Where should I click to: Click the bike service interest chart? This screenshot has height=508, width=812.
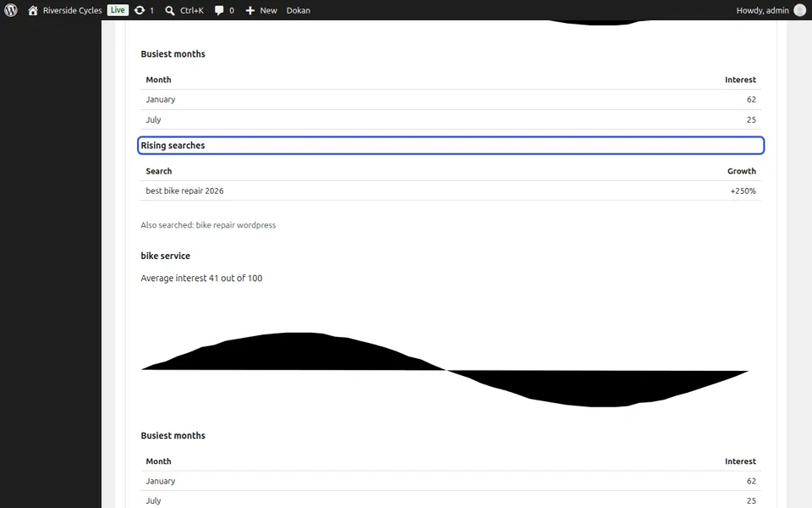pyautogui.click(x=445, y=370)
